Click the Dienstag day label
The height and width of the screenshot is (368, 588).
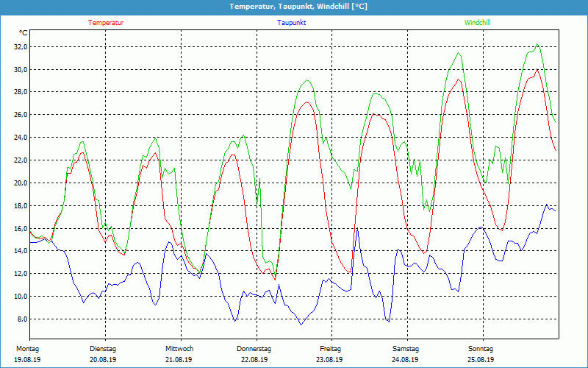point(103,349)
